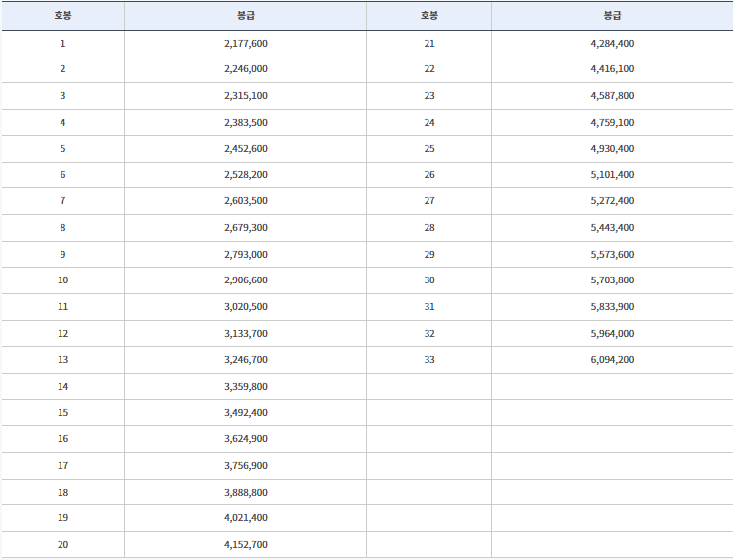The image size is (733, 560).
Task: Select step number 14 cell
Action: coord(63,387)
